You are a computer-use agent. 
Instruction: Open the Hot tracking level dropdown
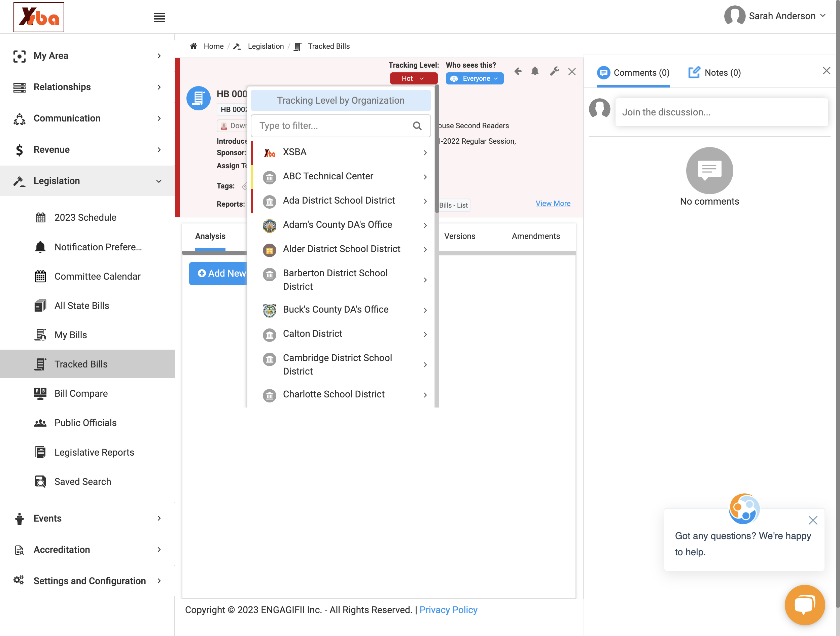tap(413, 78)
